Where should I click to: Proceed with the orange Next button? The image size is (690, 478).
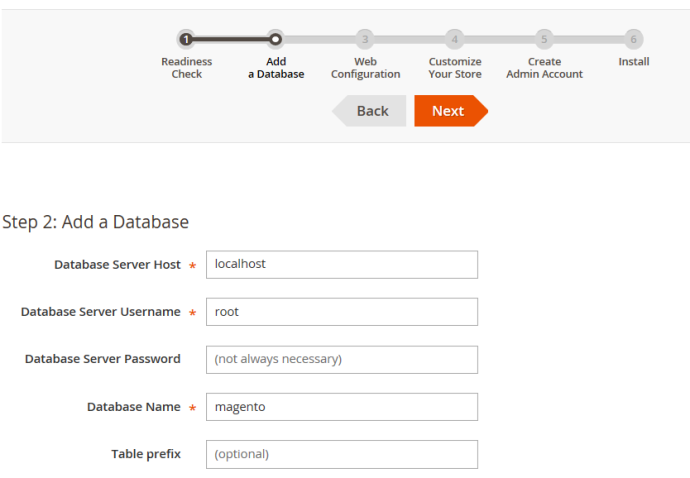point(449,111)
